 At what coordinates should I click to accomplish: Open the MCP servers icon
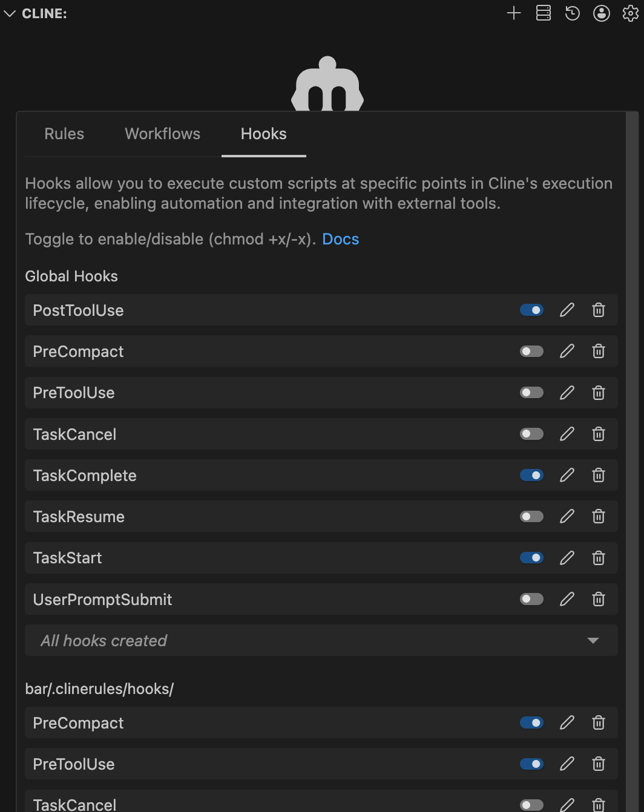543,13
